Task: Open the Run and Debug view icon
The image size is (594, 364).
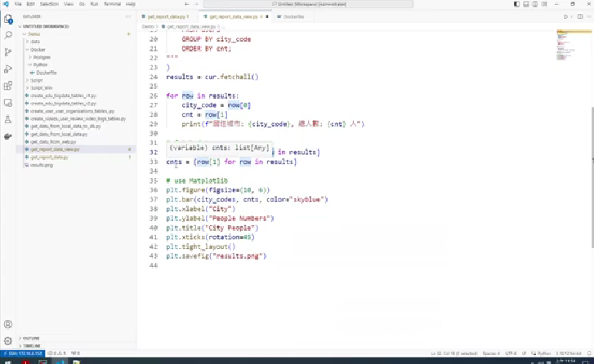Action: point(8,69)
